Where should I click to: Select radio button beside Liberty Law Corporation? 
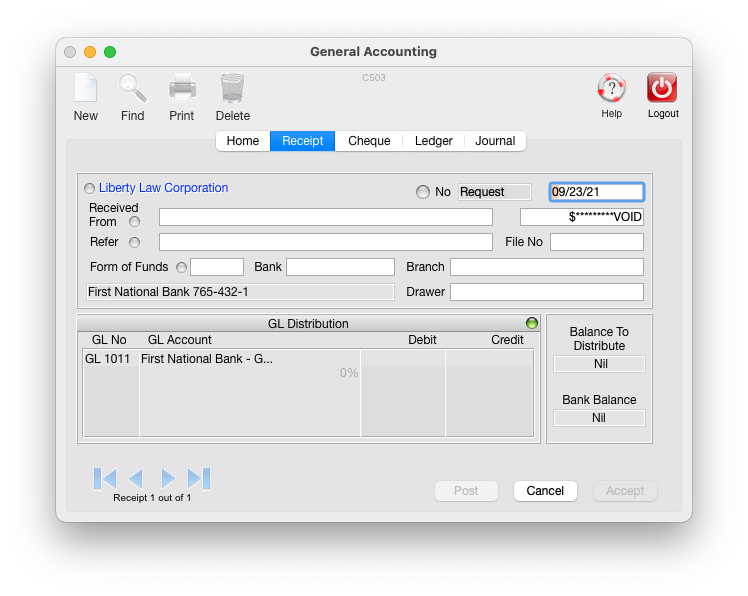[x=89, y=188]
